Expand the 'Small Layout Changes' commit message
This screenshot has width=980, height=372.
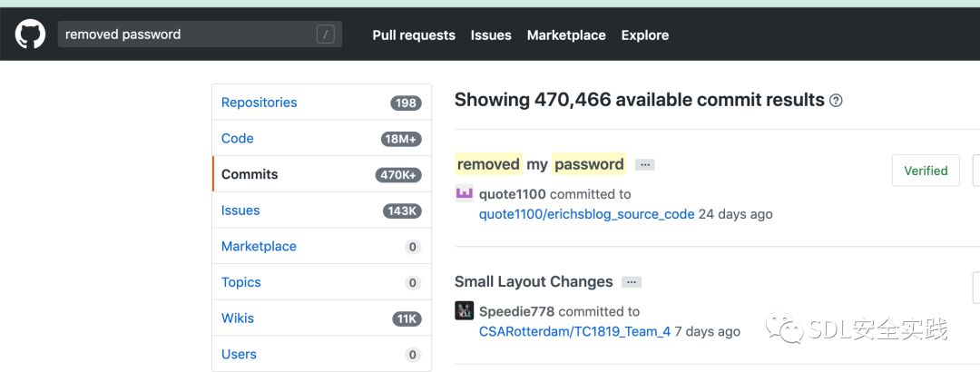(x=632, y=282)
